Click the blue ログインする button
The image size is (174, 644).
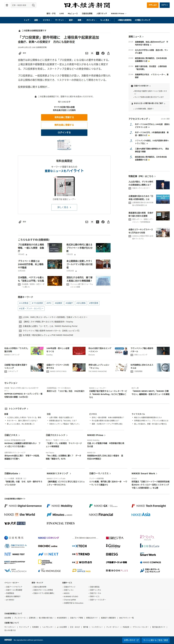(64, 132)
